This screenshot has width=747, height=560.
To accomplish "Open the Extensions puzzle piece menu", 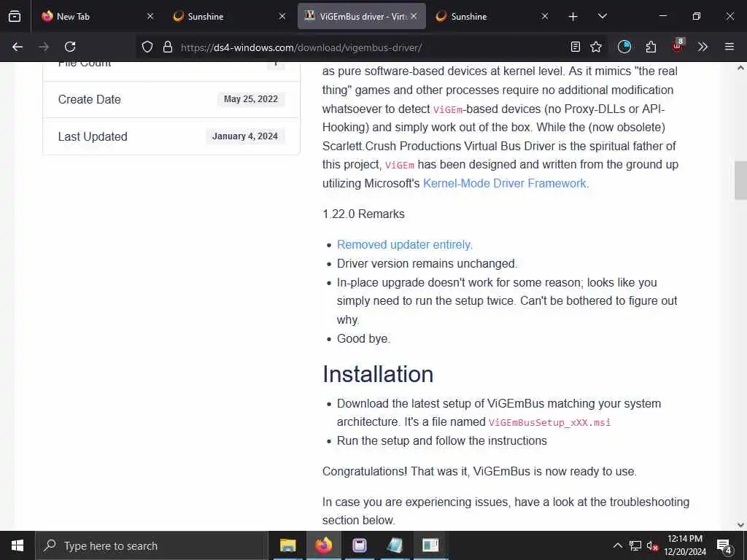I will (651, 47).
